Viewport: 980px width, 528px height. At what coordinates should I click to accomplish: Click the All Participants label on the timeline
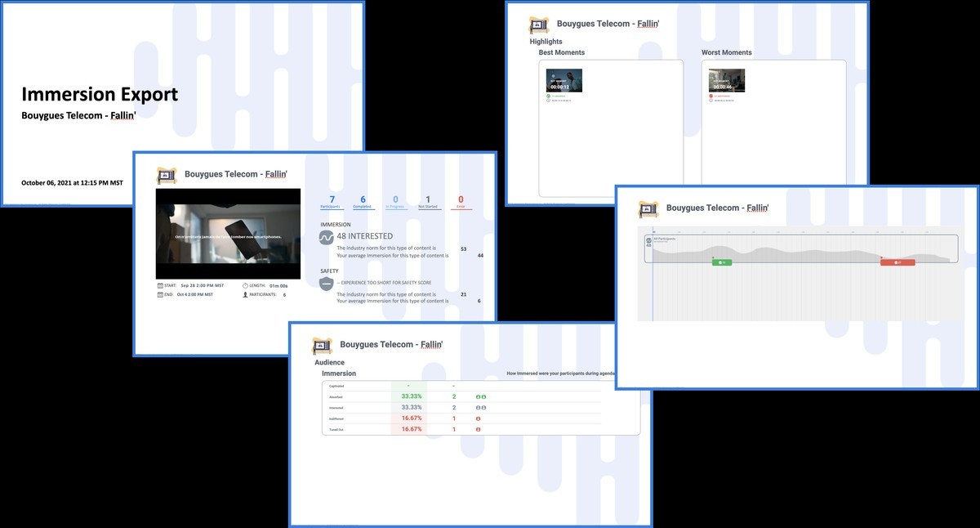664,238
